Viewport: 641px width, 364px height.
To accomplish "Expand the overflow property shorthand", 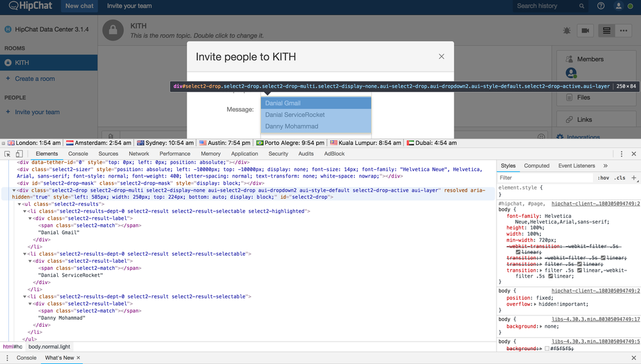I will pyautogui.click(x=536, y=304).
